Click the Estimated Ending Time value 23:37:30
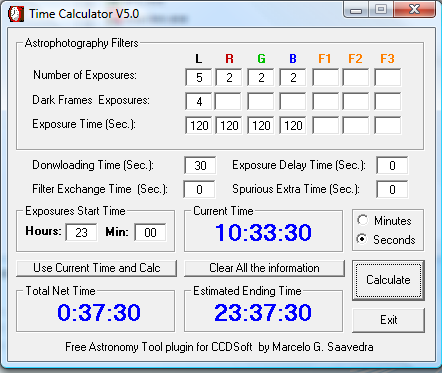This screenshot has height=373, width=442. (x=263, y=313)
